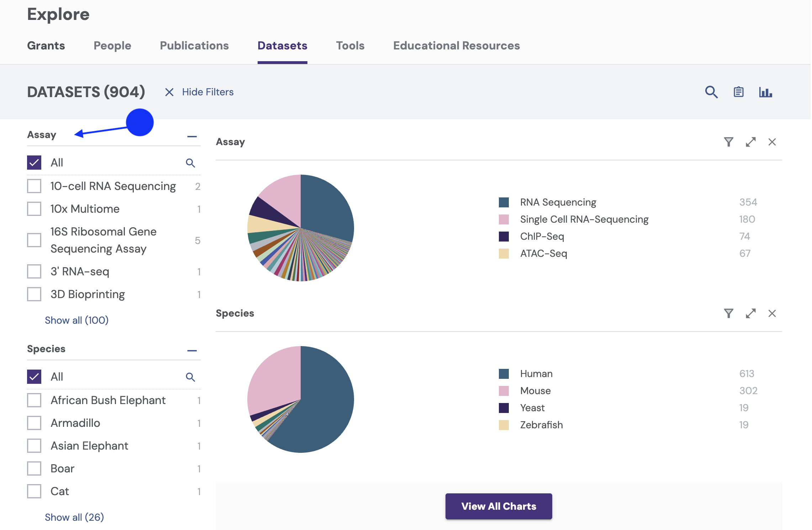The image size is (812, 530).
Task: Close the Species chart panel
Action: point(772,313)
